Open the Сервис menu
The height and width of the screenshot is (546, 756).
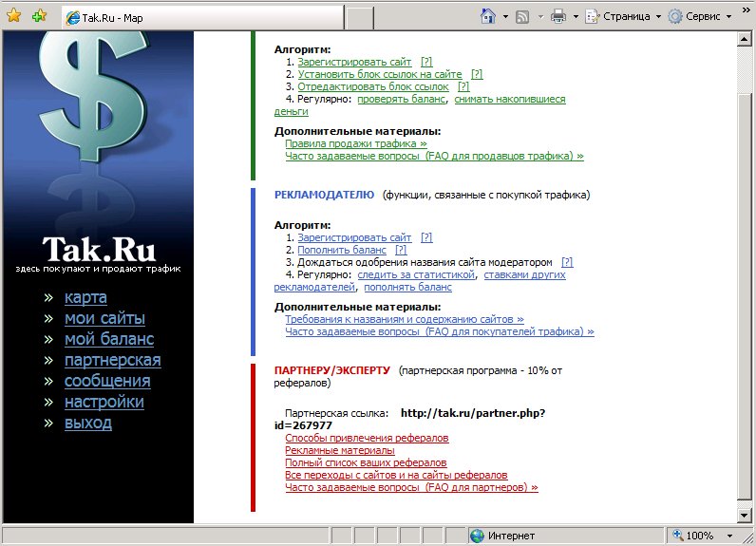700,17
